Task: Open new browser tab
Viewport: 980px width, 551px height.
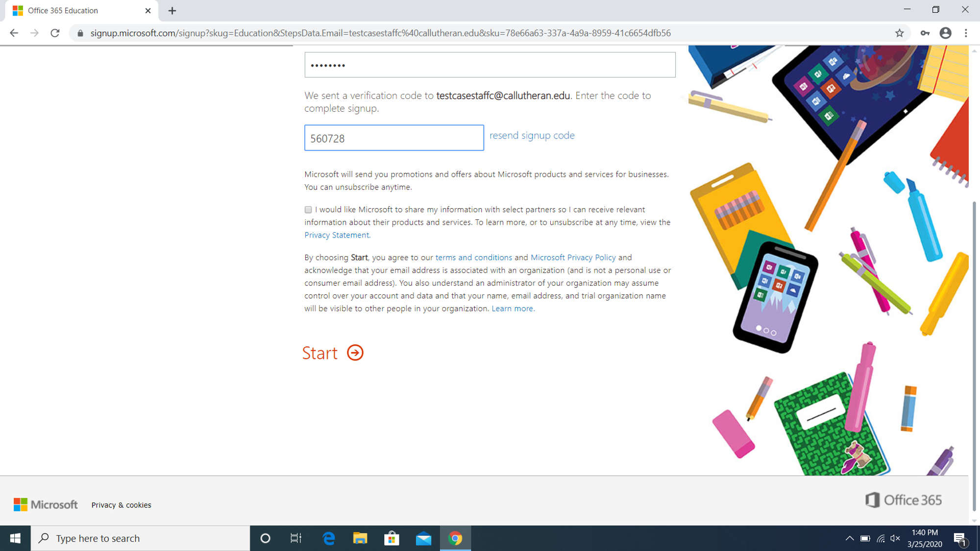Action: 172,11
